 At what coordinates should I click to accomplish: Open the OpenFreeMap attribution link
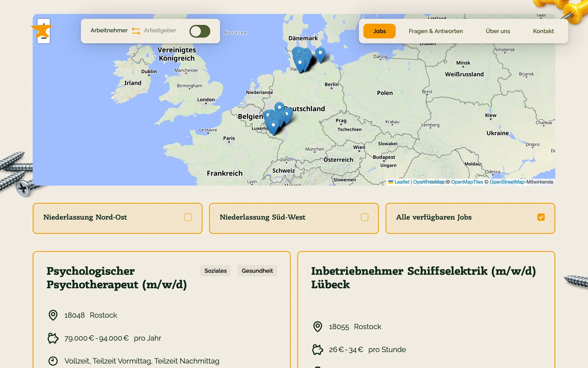tap(429, 182)
